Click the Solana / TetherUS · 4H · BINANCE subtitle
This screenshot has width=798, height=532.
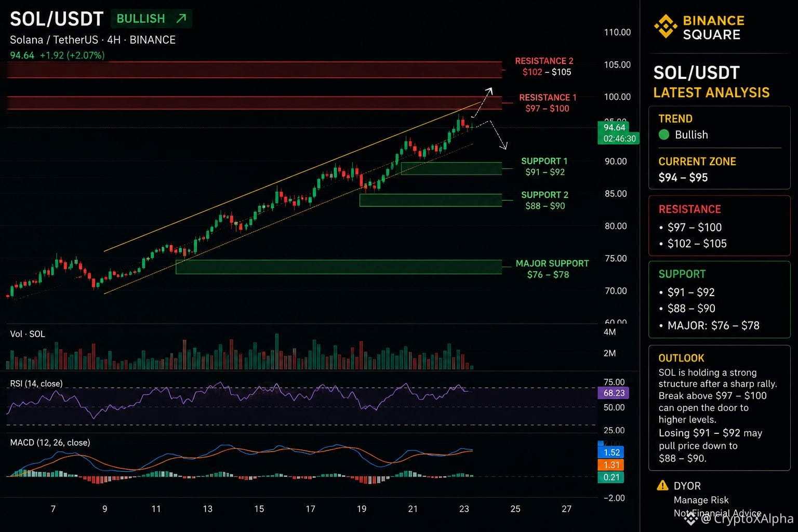92,40
